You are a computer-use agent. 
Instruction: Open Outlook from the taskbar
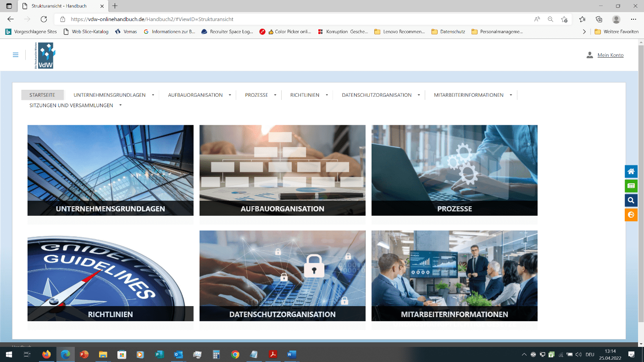(x=178, y=354)
